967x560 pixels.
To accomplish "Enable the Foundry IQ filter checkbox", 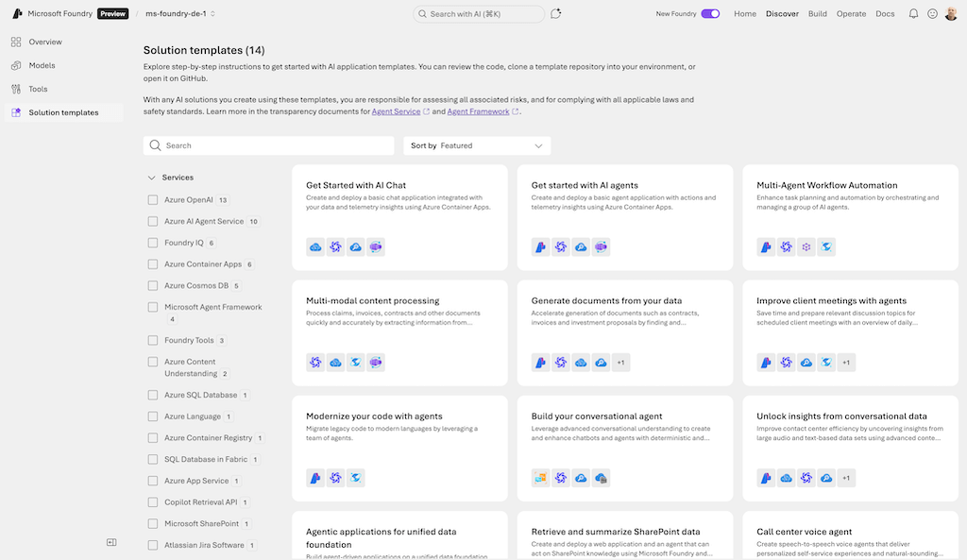I will click(x=153, y=243).
